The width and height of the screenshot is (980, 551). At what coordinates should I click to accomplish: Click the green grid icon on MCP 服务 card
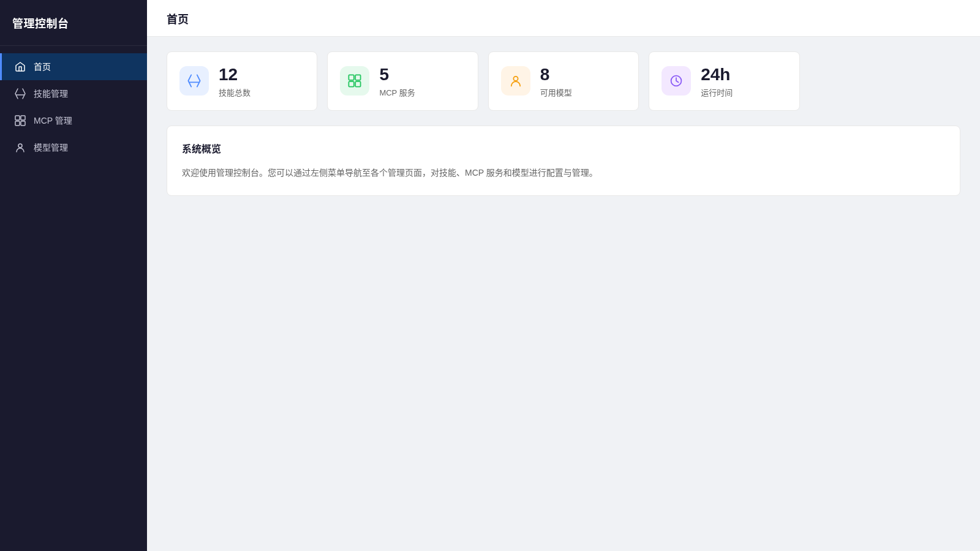pyautogui.click(x=355, y=81)
